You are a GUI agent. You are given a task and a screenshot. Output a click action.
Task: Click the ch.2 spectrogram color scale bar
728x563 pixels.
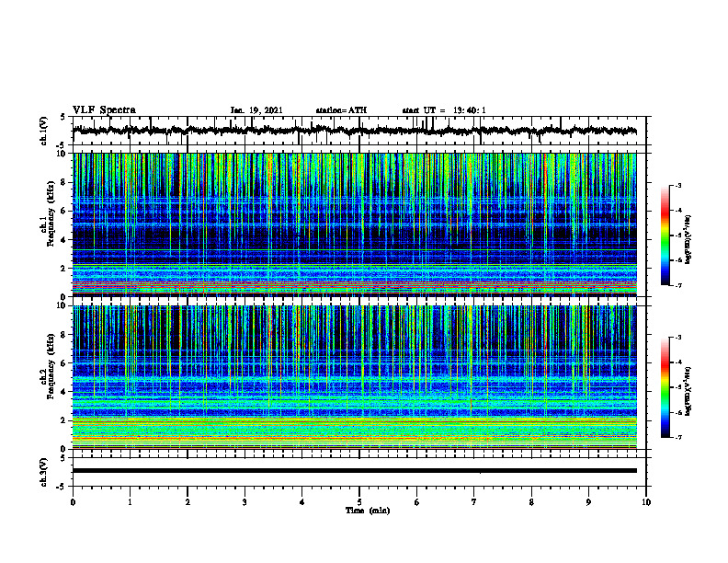click(x=665, y=387)
